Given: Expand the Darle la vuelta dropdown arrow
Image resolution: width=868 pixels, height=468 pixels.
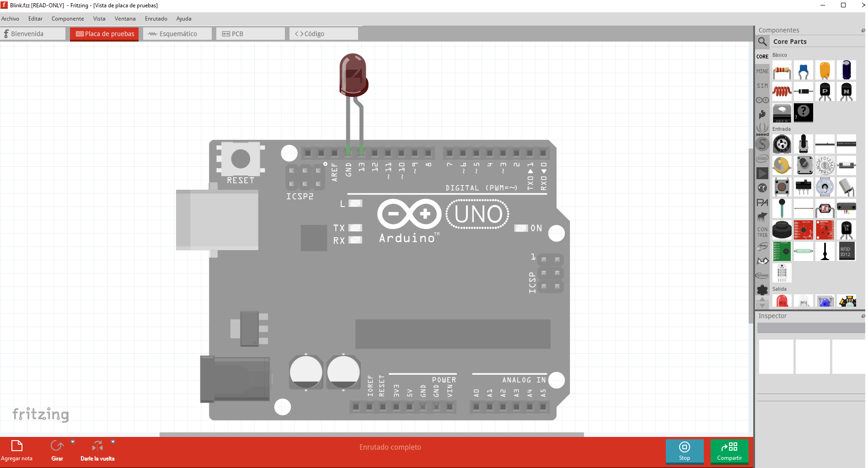Looking at the screenshot, I should [113, 442].
